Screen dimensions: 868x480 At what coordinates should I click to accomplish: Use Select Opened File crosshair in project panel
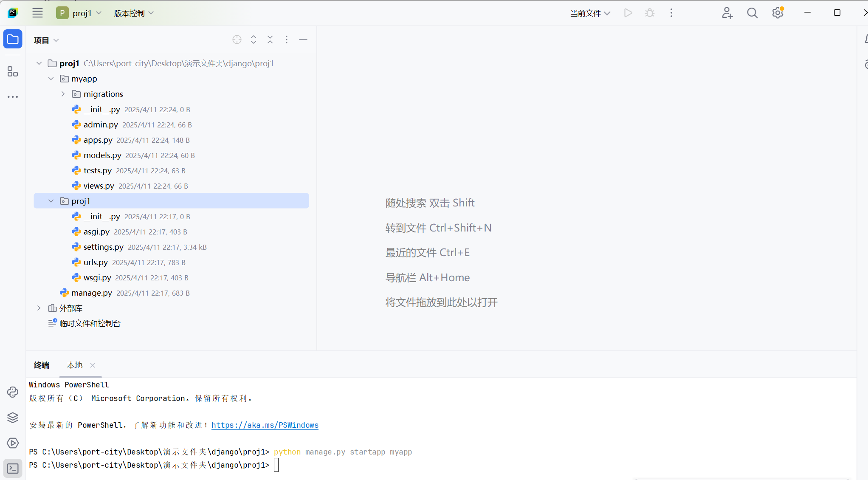tap(237, 40)
